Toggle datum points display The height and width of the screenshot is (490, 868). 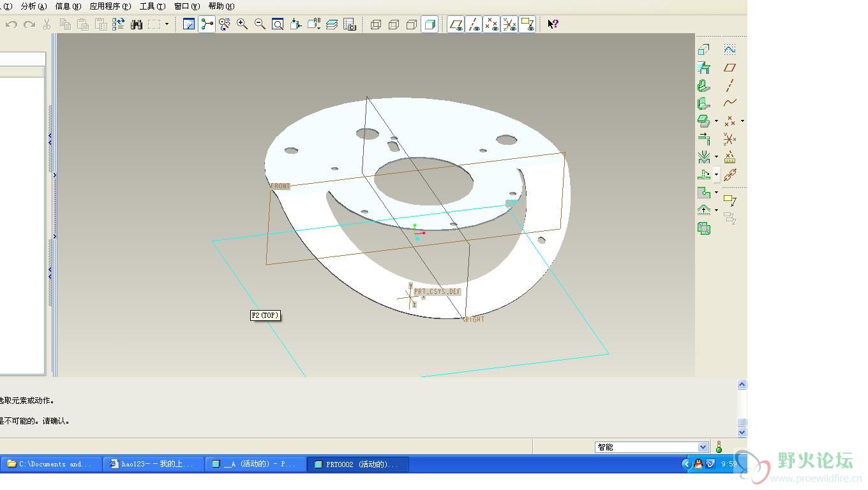[x=491, y=24]
